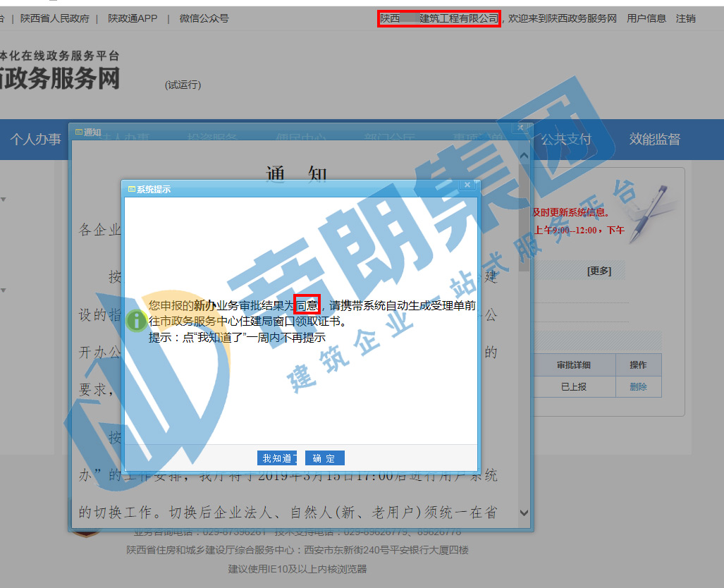
Task: Close the 系统提示 dialog with its X
Action: (467, 185)
